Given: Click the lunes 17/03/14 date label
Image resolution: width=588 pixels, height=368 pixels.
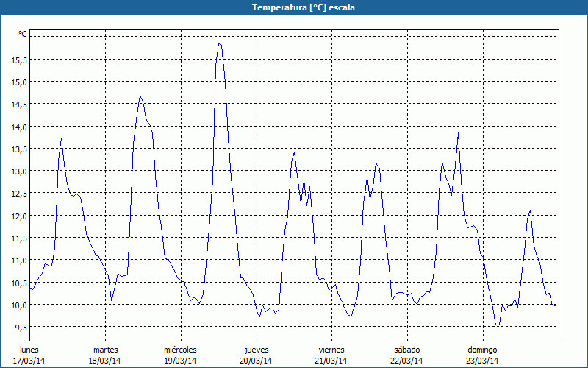Looking at the screenshot, I should tap(29, 355).
